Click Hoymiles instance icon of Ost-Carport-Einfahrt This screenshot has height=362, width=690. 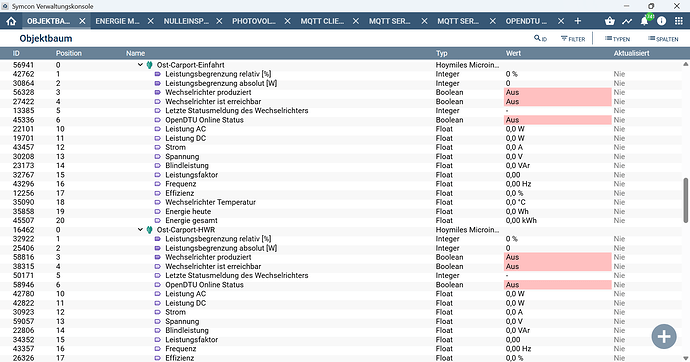(x=150, y=65)
